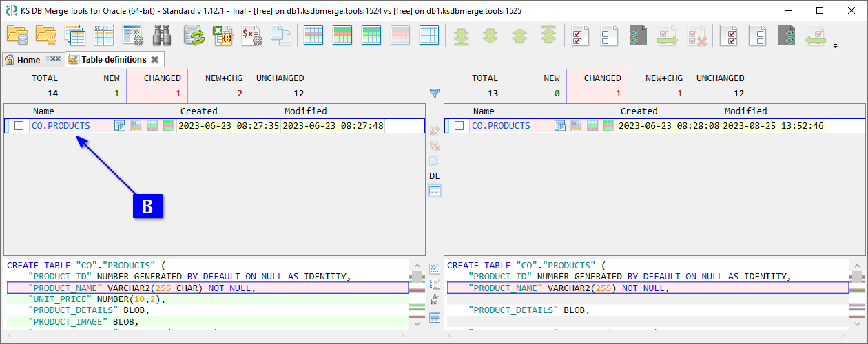Screen dimensions: 868x344
Task: Click the funnel filter icon between panes
Action: click(x=434, y=93)
